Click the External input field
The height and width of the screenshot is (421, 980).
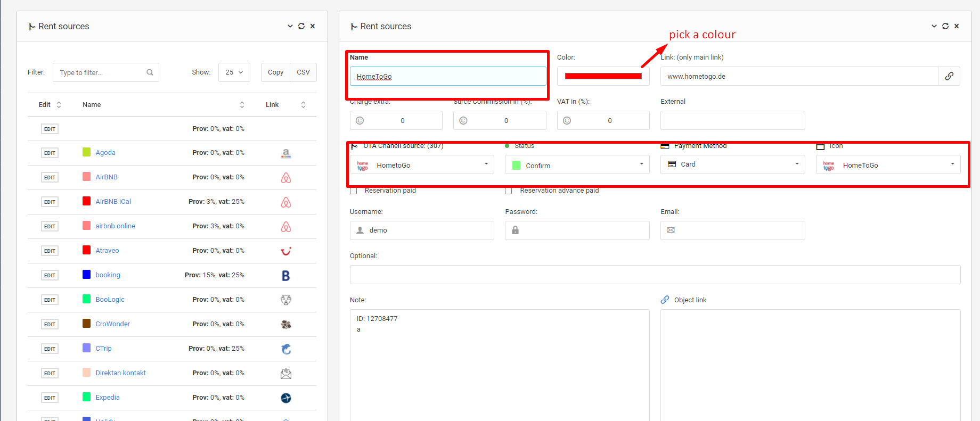(732, 120)
